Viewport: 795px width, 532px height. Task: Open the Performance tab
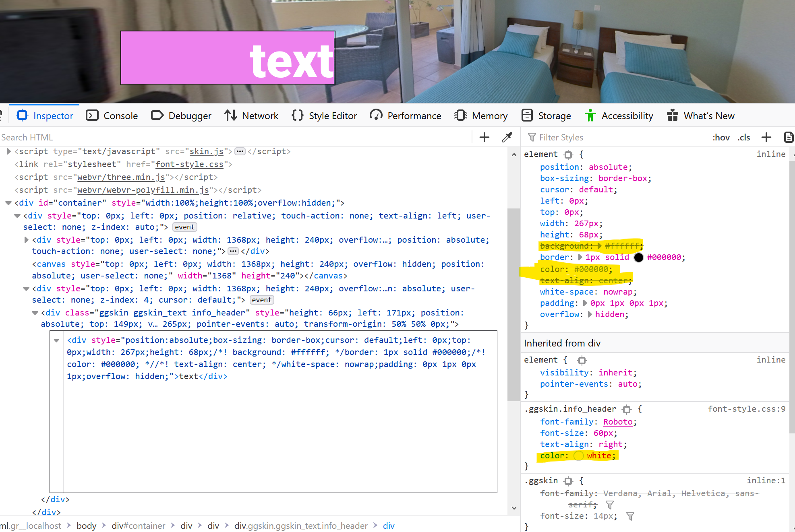click(x=406, y=116)
